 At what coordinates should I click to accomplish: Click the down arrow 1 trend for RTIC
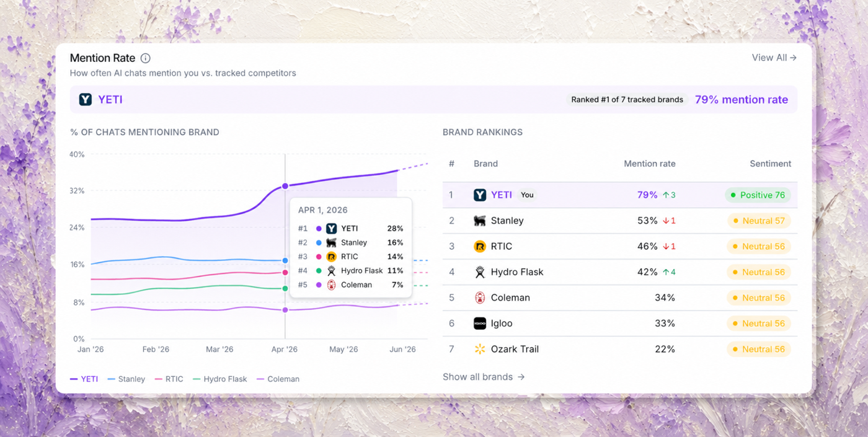click(x=669, y=246)
